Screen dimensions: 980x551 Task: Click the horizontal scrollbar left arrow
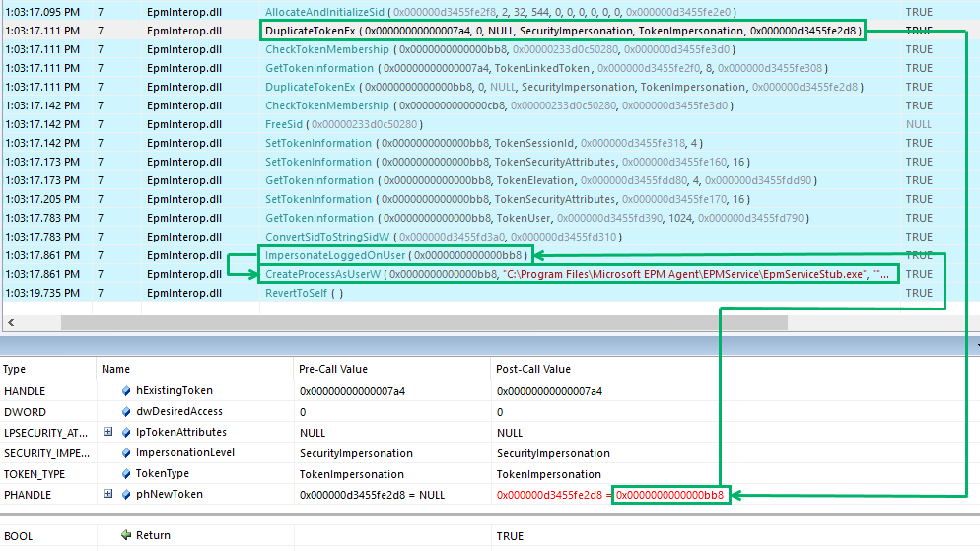pos(11,322)
